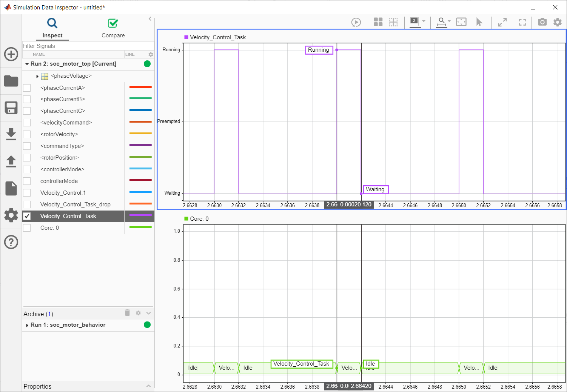Open the help question mark icon

click(11, 242)
